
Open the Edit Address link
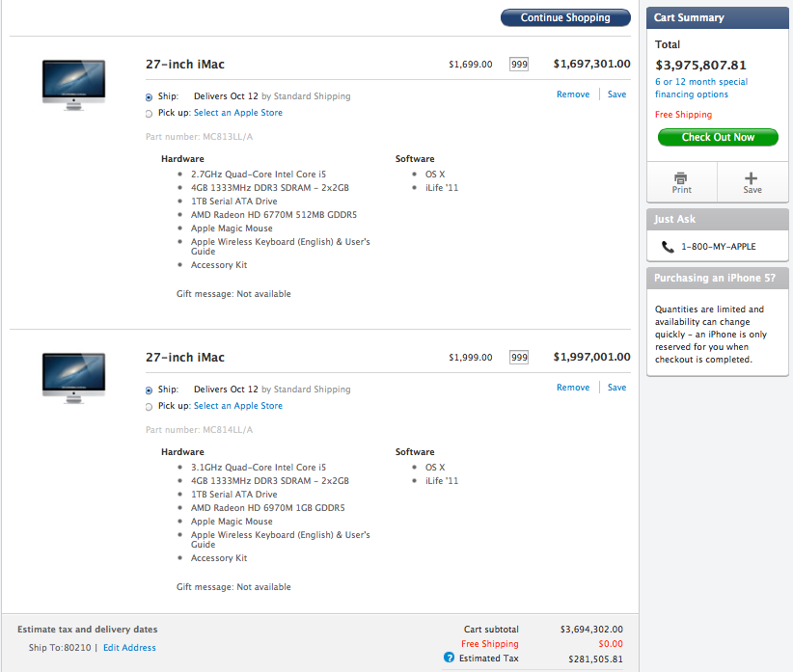coord(129,648)
